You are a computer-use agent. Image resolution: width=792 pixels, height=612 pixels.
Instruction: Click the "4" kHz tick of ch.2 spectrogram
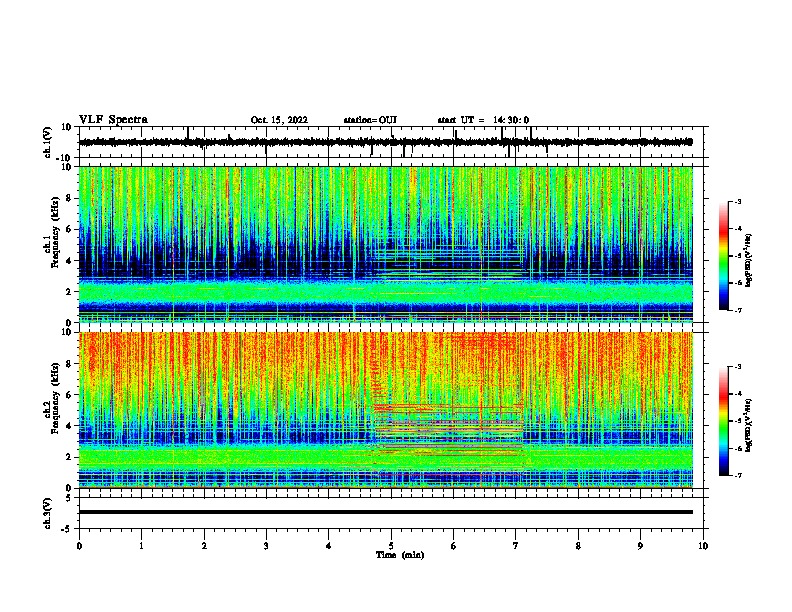click(x=70, y=426)
